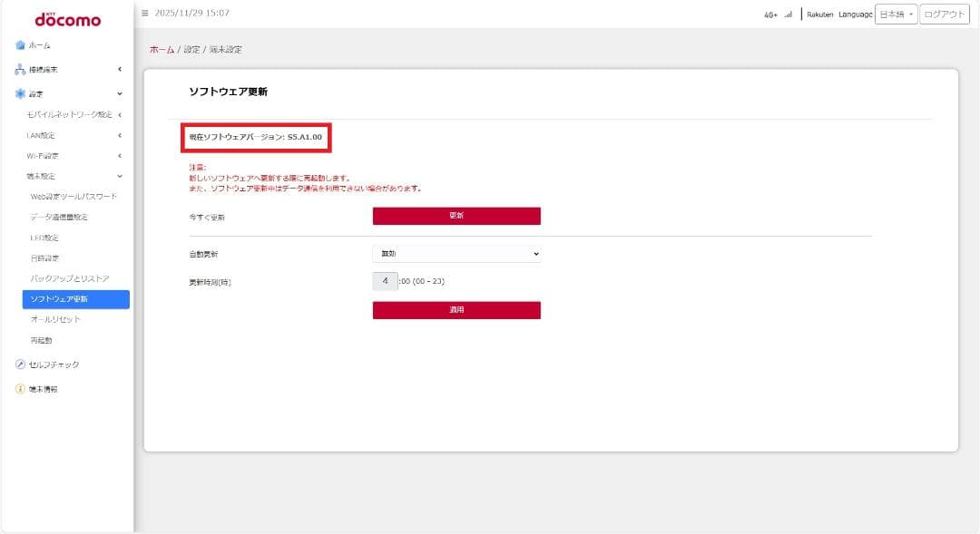Open the 自動更新 dropdown
Viewport: 980px width, 534px height.
[x=456, y=255]
